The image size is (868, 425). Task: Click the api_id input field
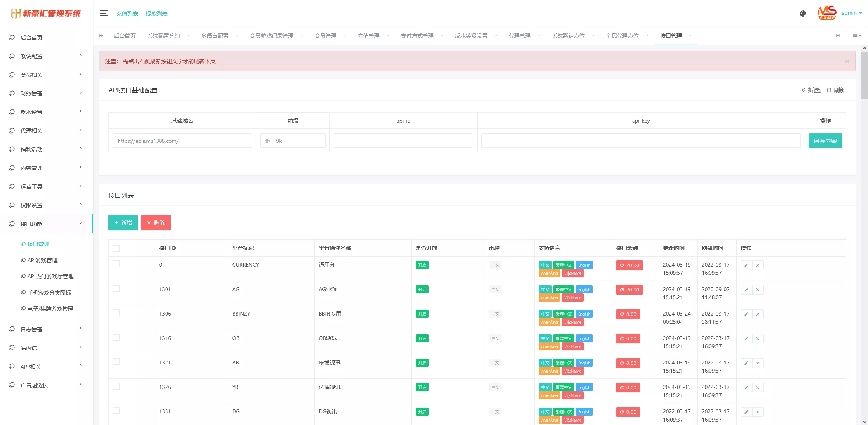[403, 141]
